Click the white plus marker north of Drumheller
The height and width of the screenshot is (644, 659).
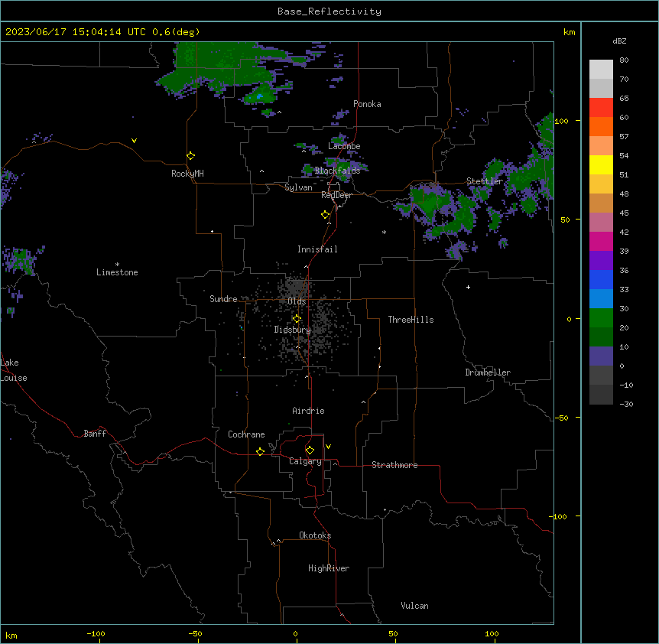click(x=468, y=287)
